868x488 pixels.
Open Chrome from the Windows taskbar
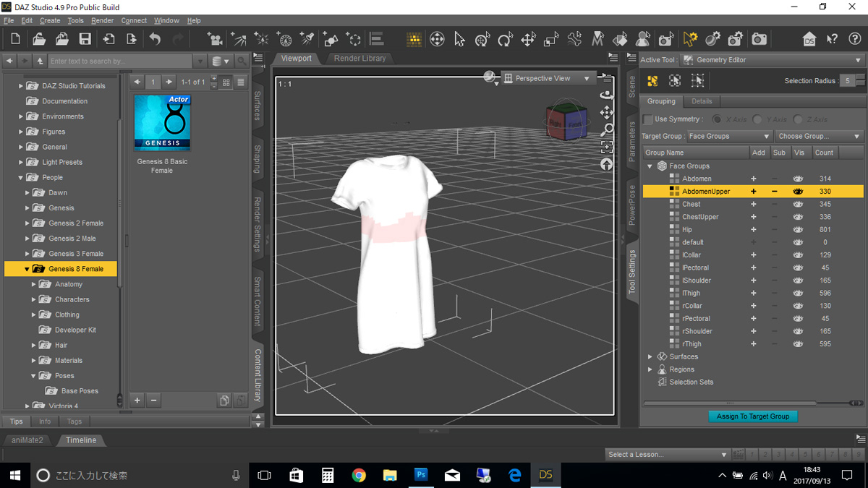pyautogui.click(x=359, y=475)
